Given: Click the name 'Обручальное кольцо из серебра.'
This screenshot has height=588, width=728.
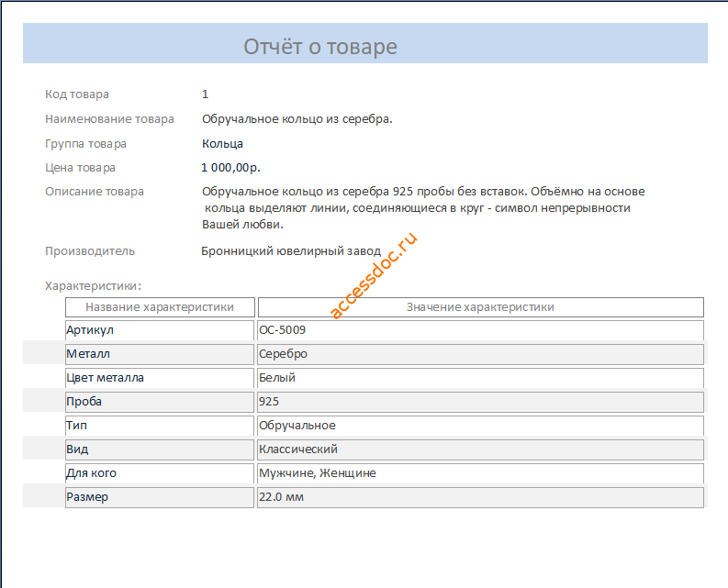Looking at the screenshot, I should click(297, 119).
